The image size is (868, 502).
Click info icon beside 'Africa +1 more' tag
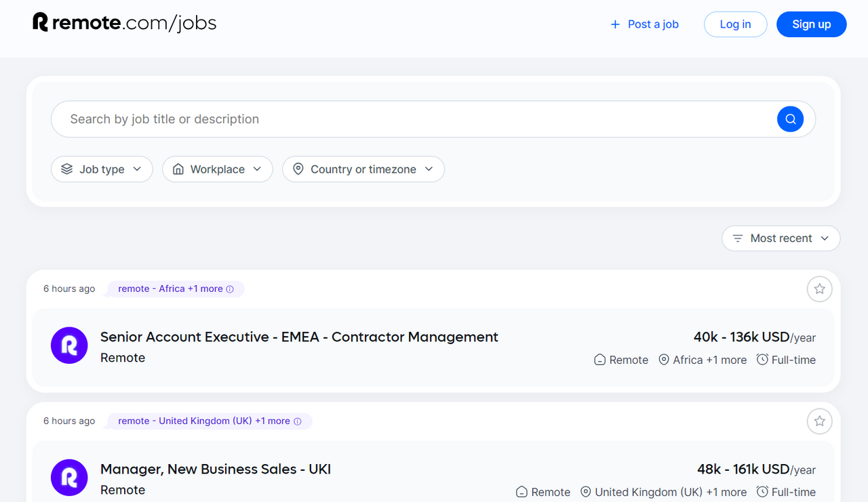pyautogui.click(x=230, y=289)
